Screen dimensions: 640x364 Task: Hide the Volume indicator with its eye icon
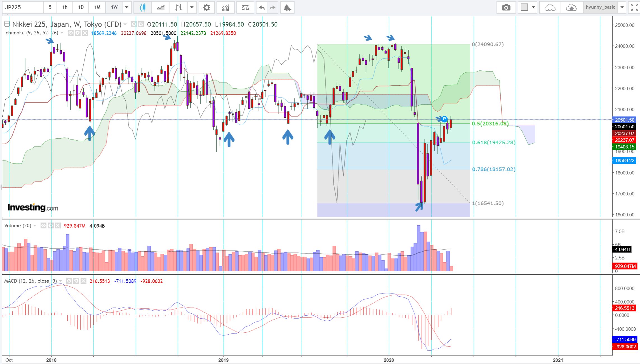pyautogui.click(x=43, y=226)
